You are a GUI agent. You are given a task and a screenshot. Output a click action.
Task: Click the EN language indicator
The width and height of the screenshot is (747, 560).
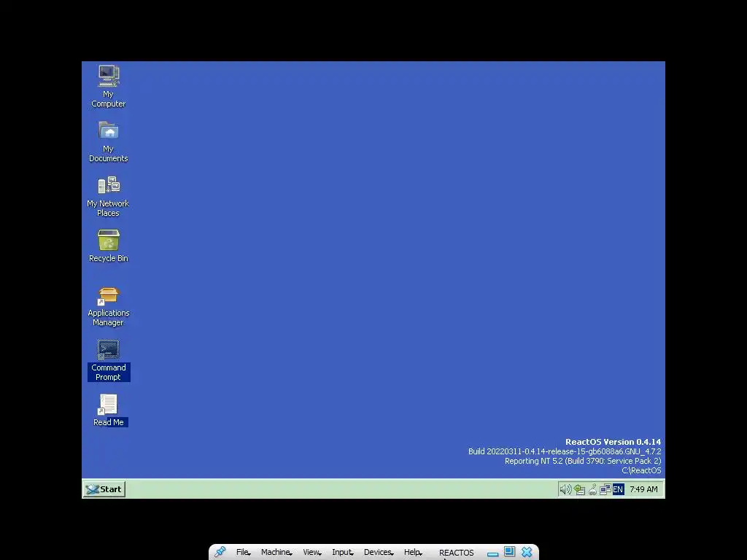(618, 489)
